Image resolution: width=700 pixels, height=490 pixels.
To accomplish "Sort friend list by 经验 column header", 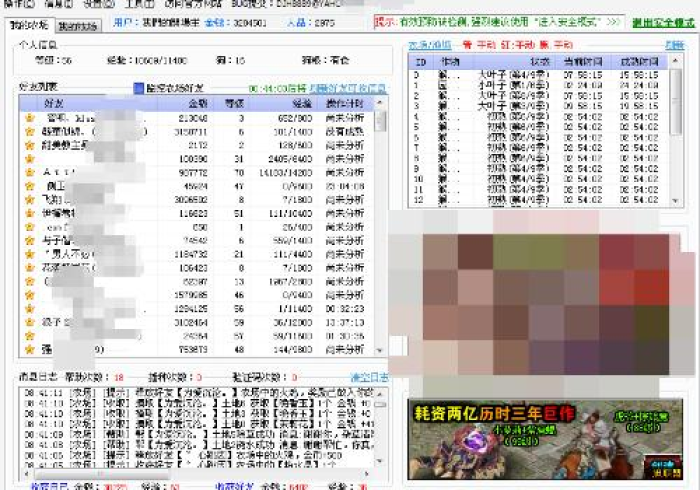I will coord(283,104).
